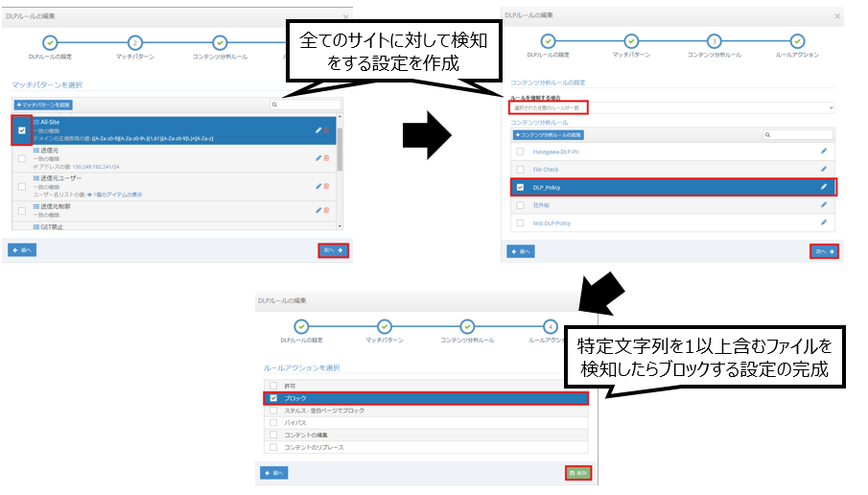Viewport: 868px width, 495px height.
Task: Select the 許可 action checkbox
Action: pyautogui.click(x=273, y=386)
